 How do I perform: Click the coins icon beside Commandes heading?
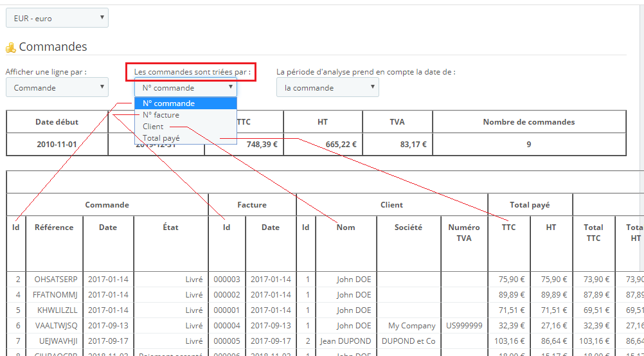click(x=10, y=47)
